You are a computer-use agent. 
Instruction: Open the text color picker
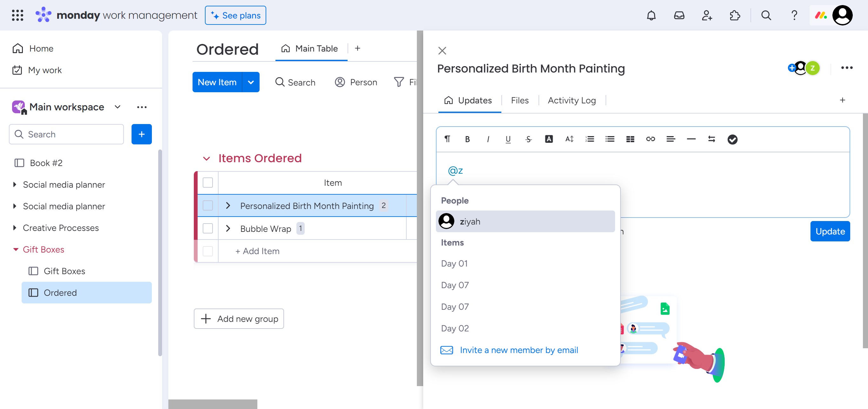pyautogui.click(x=549, y=139)
